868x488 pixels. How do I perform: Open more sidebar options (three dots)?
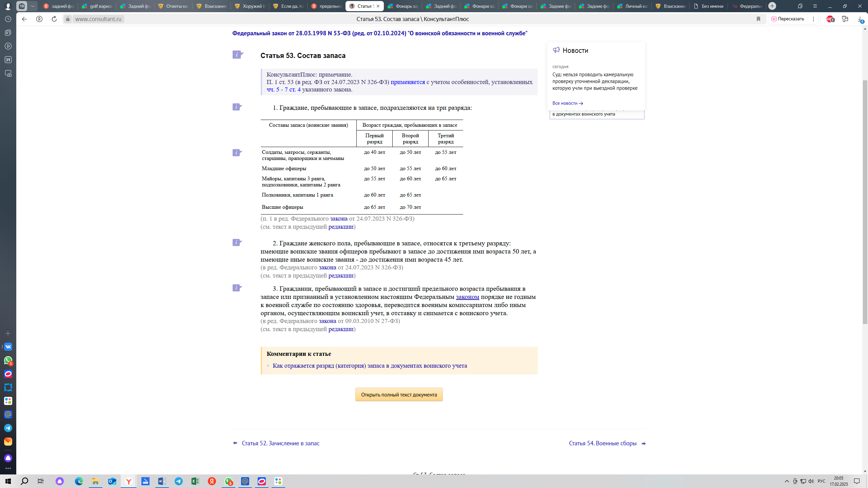click(8, 469)
